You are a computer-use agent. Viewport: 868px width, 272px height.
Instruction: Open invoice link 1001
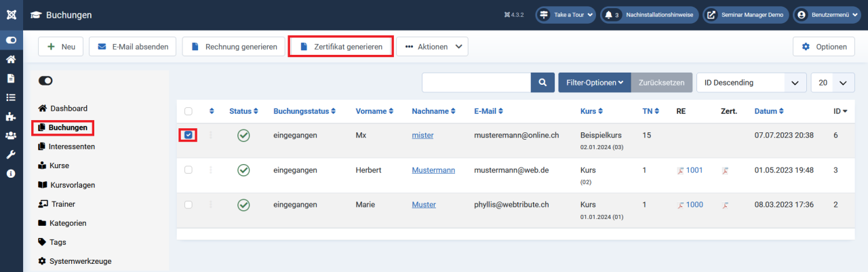[x=694, y=171]
